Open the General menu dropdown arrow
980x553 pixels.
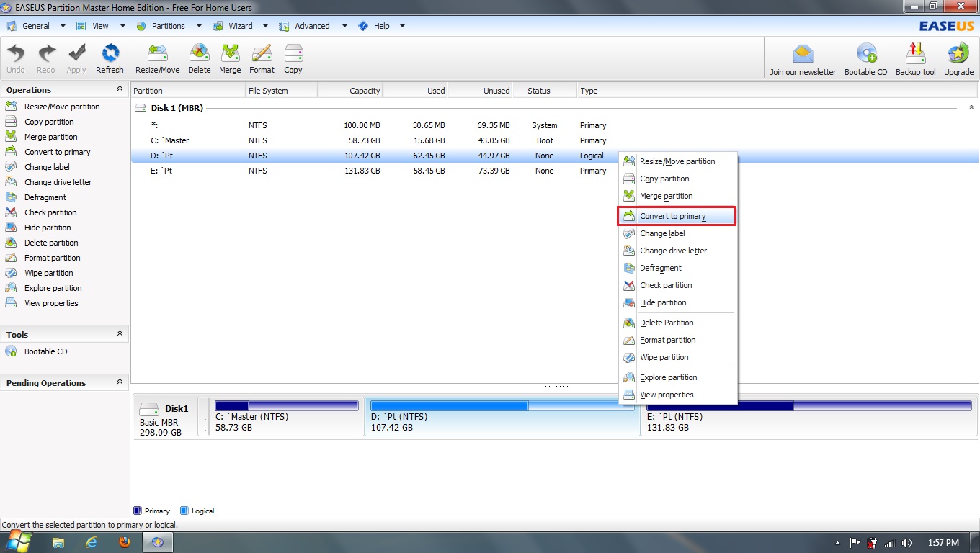tap(63, 26)
